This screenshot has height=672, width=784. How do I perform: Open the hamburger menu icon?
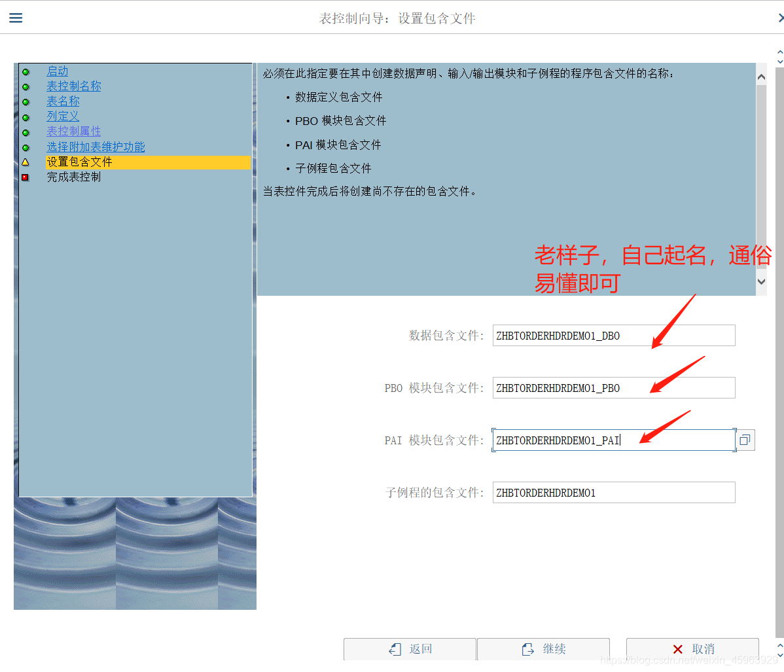[x=16, y=18]
